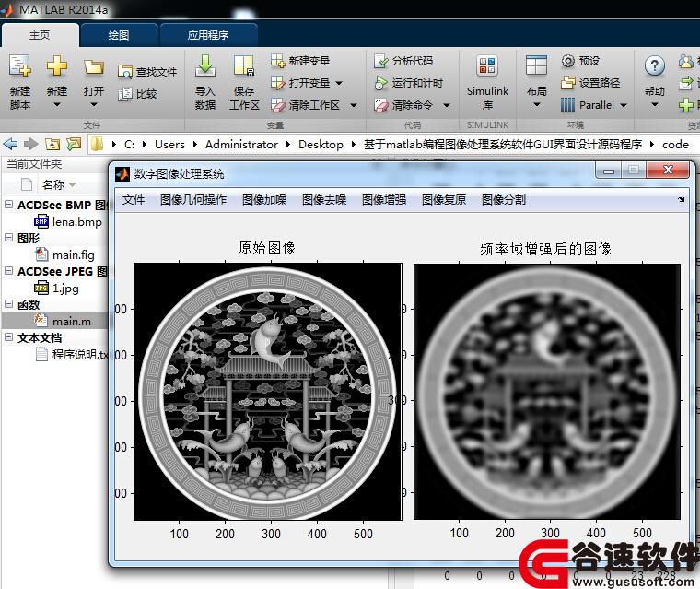Expand the Help dropdown arrow
700x589 pixels.
click(x=655, y=105)
